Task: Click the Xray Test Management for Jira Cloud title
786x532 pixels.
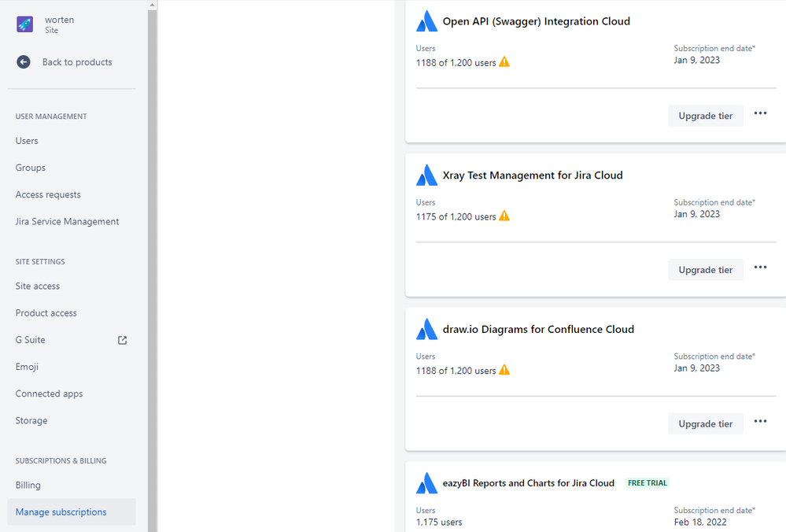Action: pyautogui.click(x=533, y=175)
